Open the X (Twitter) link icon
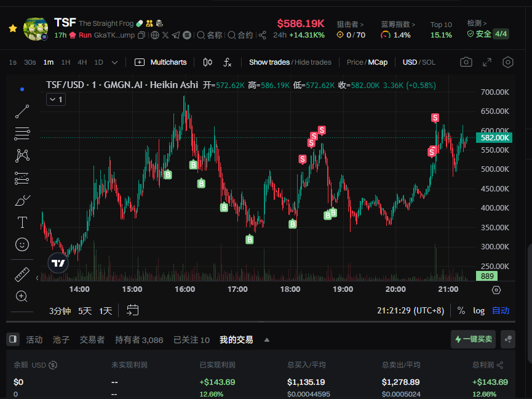This screenshot has height=399, width=532. [x=165, y=35]
